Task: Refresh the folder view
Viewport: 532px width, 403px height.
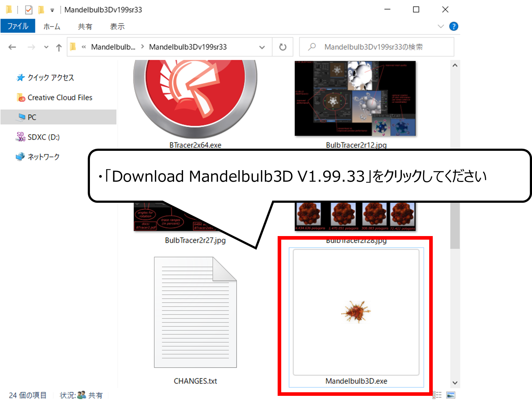Action: pyautogui.click(x=283, y=47)
